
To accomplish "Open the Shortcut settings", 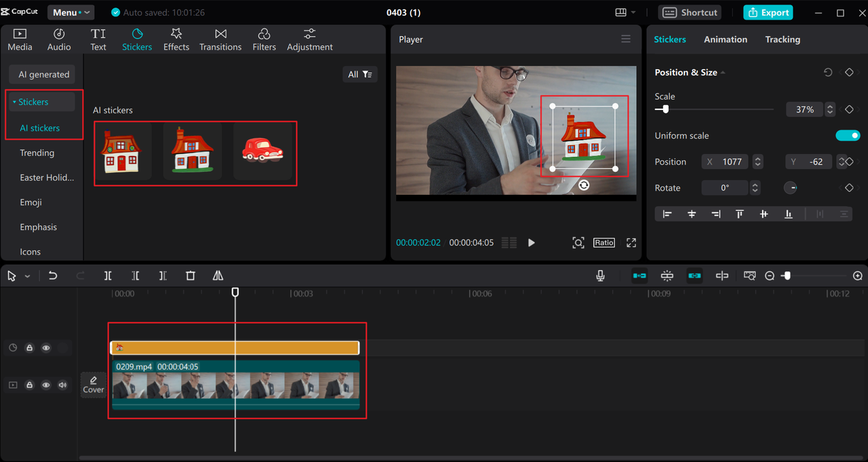I will 690,12.
